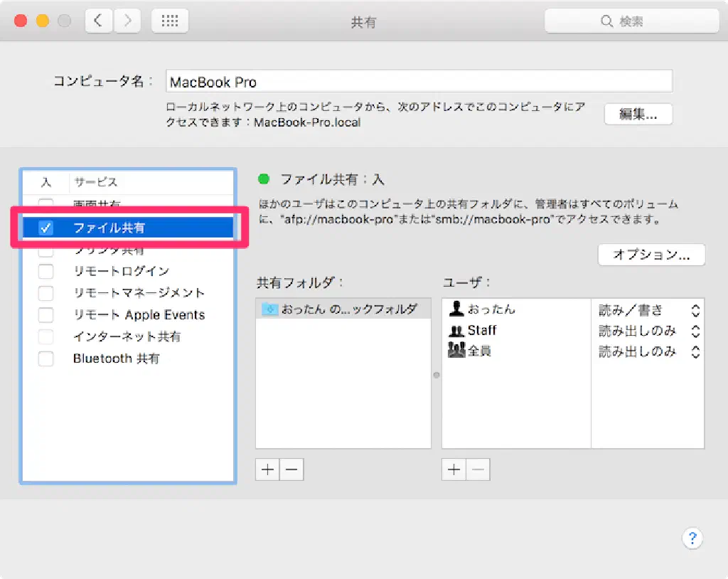Image resolution: width=728 pixels, height=579 pixels.
Task: Show all preferences grid icon
Action: [170, 21]
